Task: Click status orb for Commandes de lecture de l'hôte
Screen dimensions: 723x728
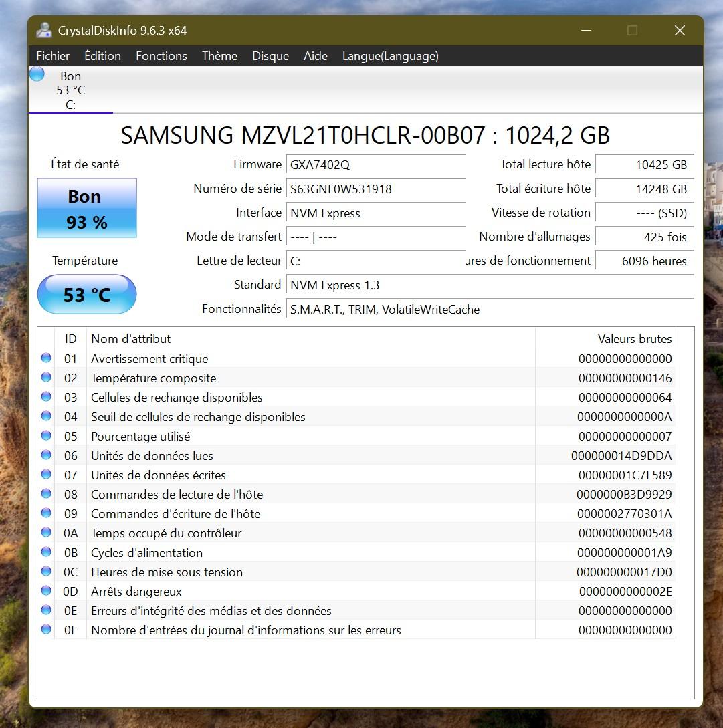Action: pos(46,493)
